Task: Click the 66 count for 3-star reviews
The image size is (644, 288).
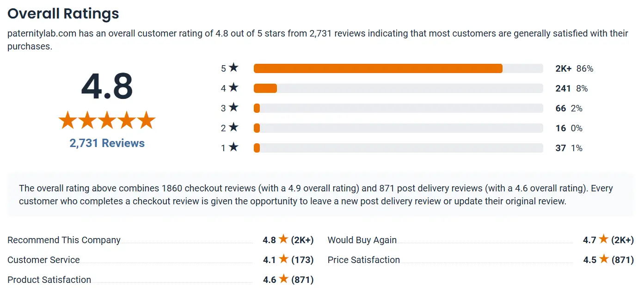Action: point(561,108)
